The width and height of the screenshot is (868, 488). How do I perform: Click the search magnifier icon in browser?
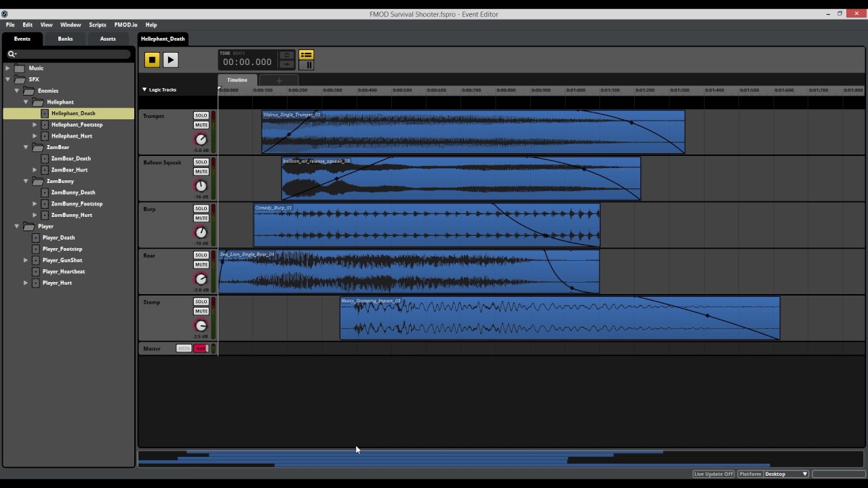(x=12, y=54)
